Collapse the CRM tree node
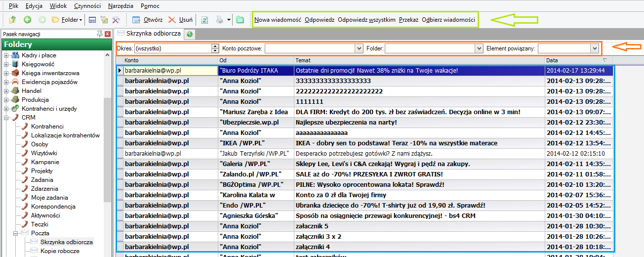 coord(6,118)
